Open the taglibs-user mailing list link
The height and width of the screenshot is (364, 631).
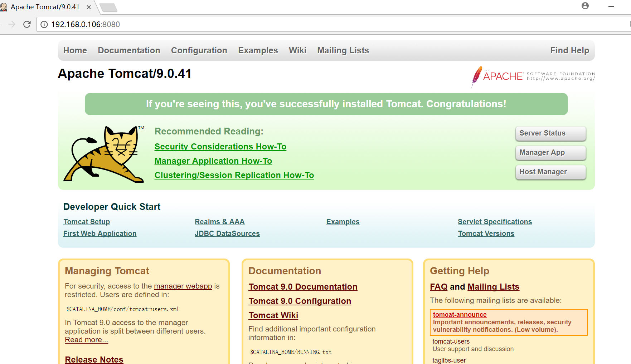click(449, 360)
